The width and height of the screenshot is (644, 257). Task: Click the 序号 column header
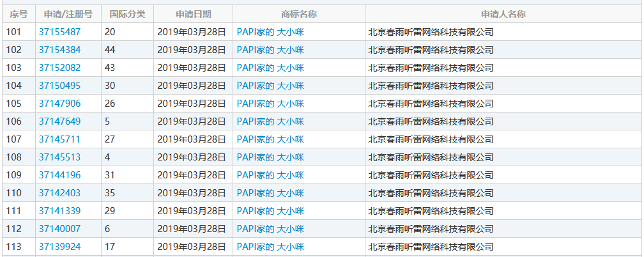tap(19, 15)
